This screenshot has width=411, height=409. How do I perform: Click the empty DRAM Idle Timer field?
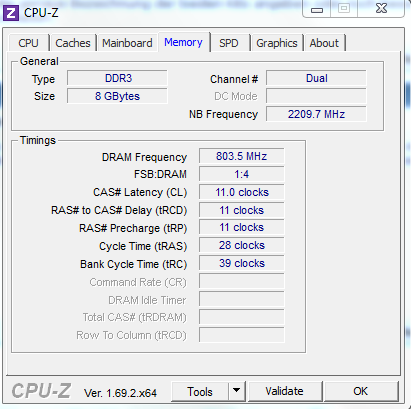coord(242,299)
